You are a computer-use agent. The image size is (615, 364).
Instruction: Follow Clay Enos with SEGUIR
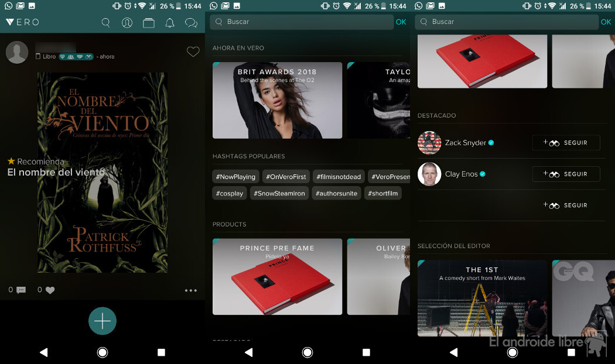pyautogui.click(x=566, y=174)
